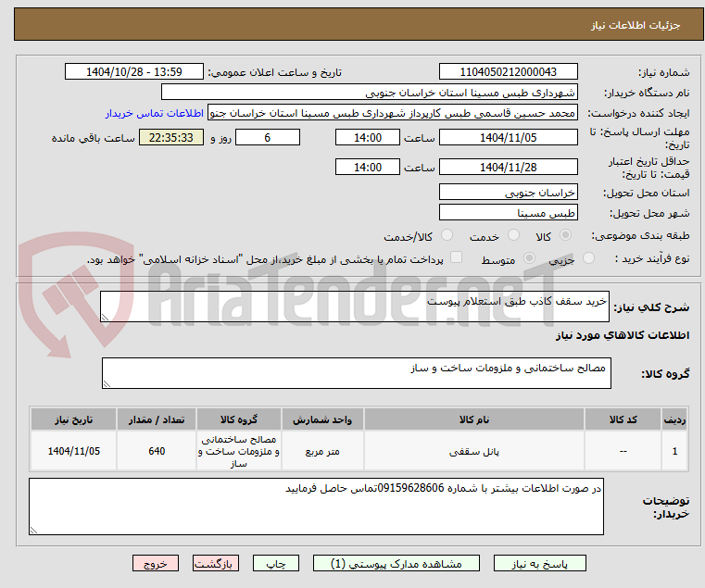Screen dimensions: 705x588
Task: Click the چاپ print button
Action: tap(276, 563)
